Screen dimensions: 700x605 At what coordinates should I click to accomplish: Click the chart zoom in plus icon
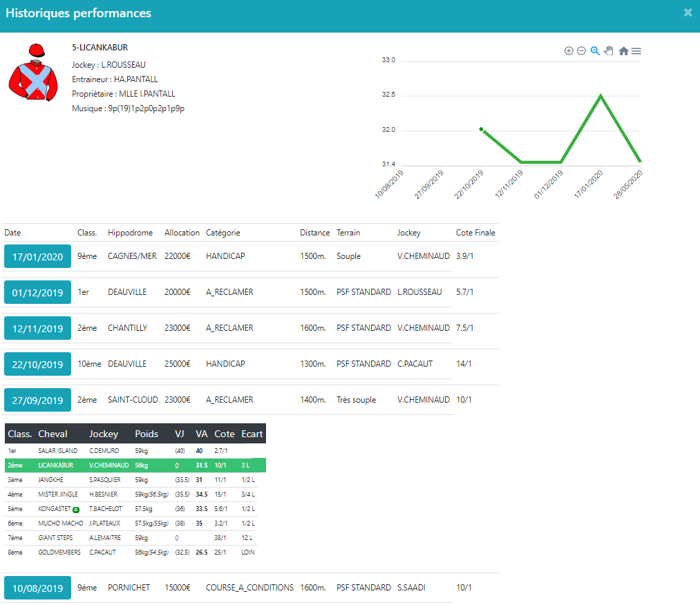pos(569,51)
